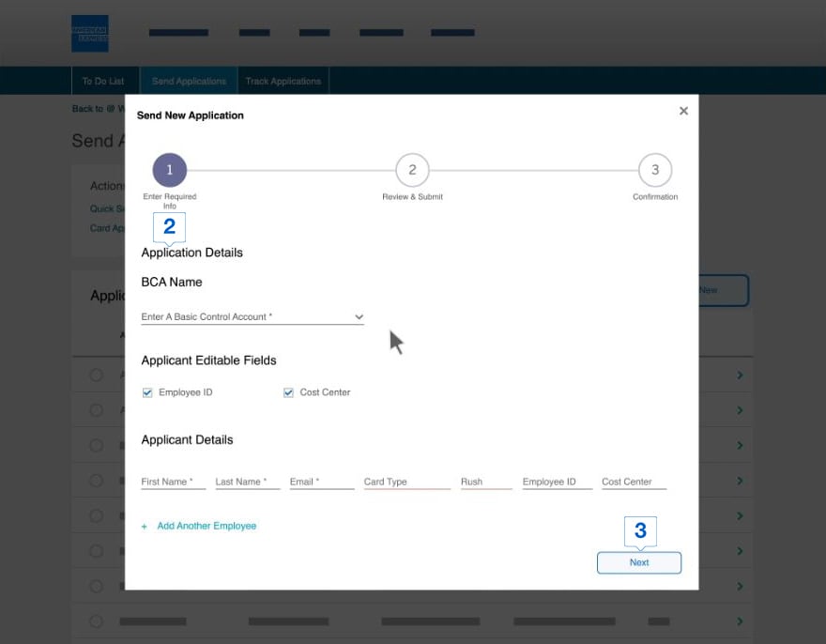Open the Rush dropdown field
Image resolution: width=826 pixels, height=644 pixels.
point(485,482)
